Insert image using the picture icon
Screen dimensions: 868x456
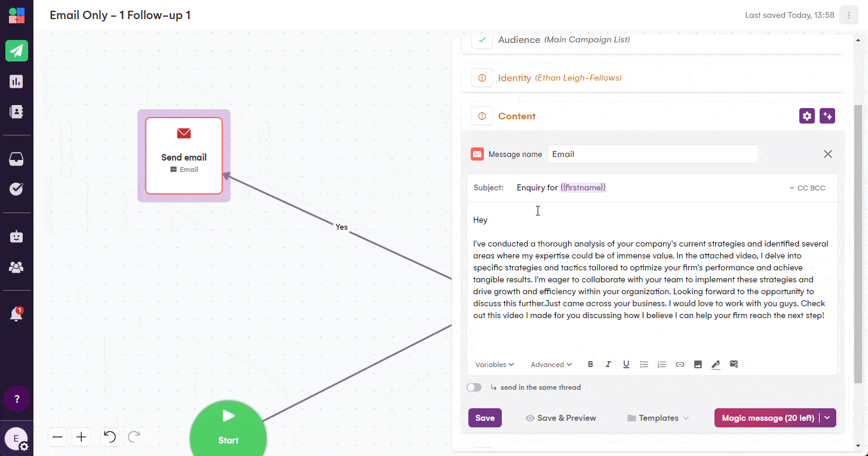[x=698, y=364]
